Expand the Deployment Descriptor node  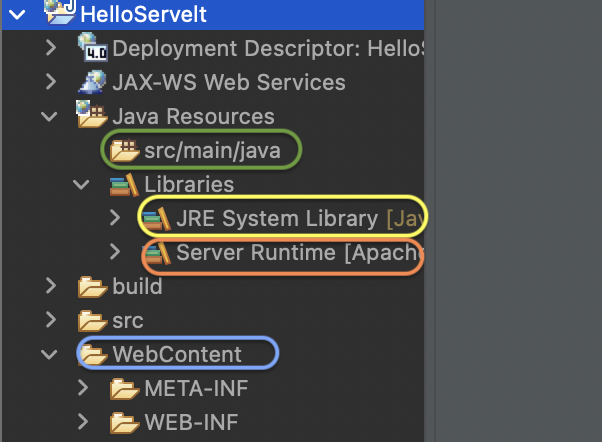51,48
